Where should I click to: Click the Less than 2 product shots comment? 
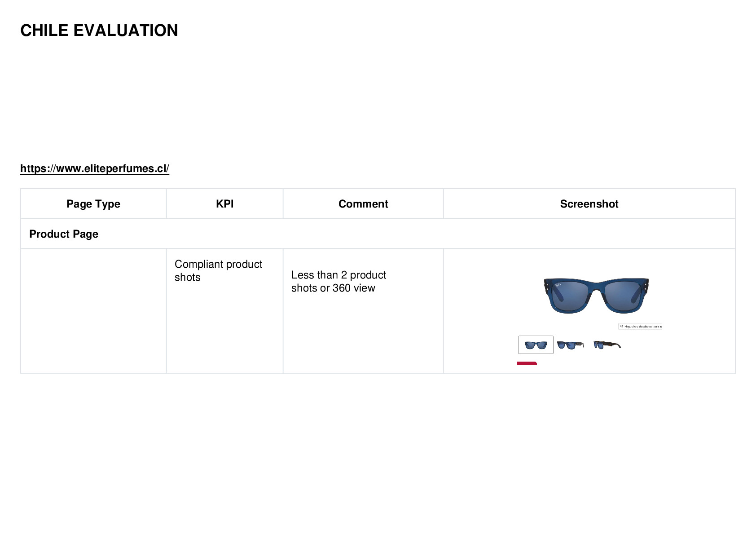pos(339,282)
